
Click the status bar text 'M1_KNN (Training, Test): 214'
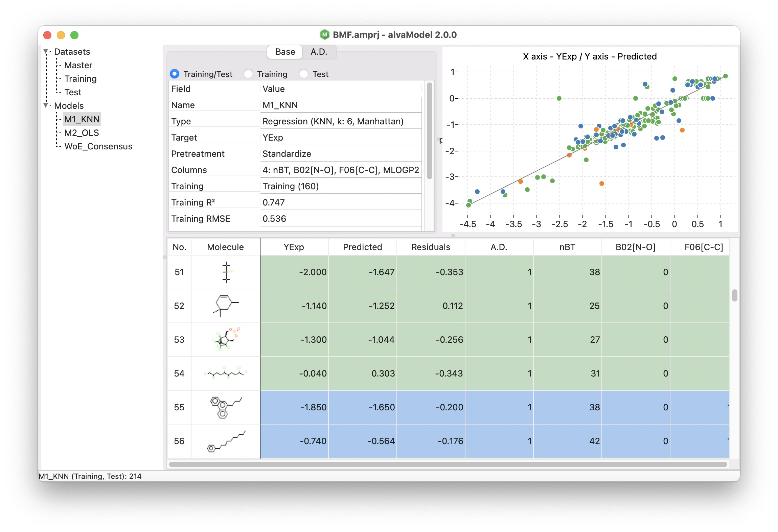[x=90, y=476]
